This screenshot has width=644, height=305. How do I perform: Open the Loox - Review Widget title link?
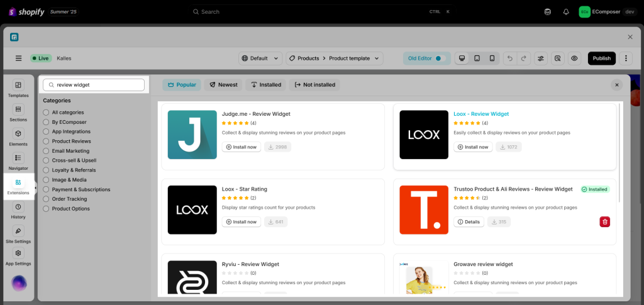tap(481, 114)
